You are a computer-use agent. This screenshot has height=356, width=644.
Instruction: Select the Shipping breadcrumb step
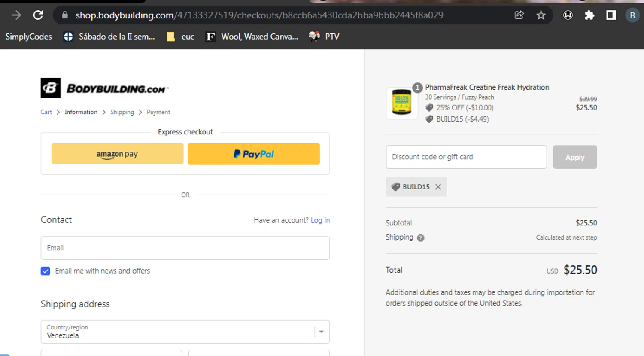pos(122,112)
